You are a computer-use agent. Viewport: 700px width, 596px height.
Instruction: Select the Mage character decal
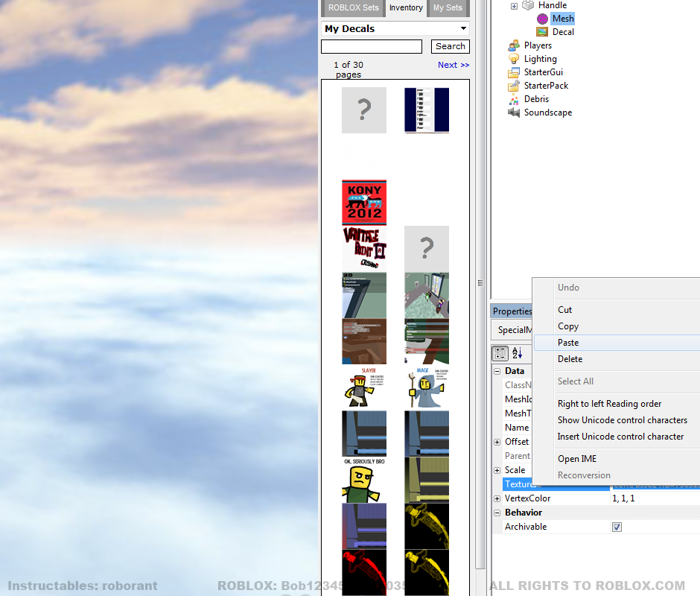(x=427, y=387)
